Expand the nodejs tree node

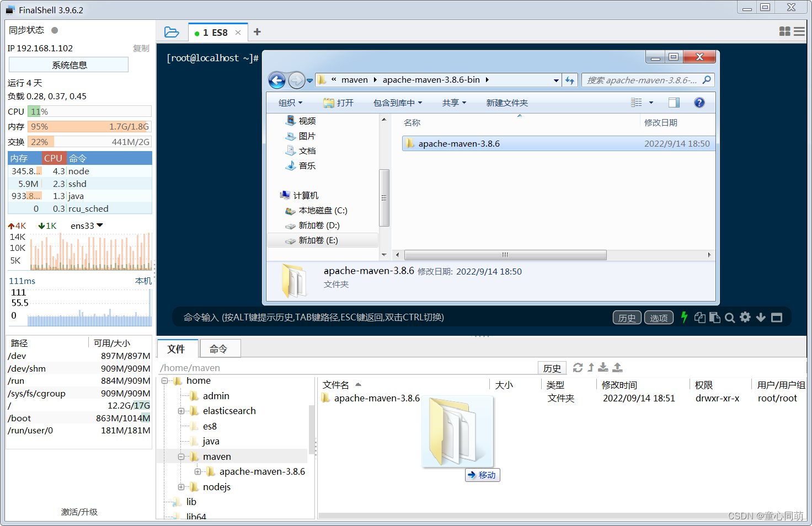click(181, 487)
